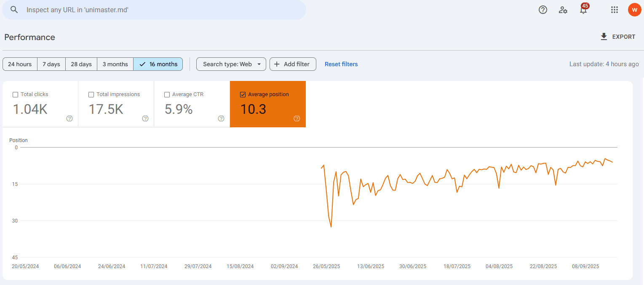Select the 24 hours date range
This screenshot has width=644, height=285.
coord(20,64)
